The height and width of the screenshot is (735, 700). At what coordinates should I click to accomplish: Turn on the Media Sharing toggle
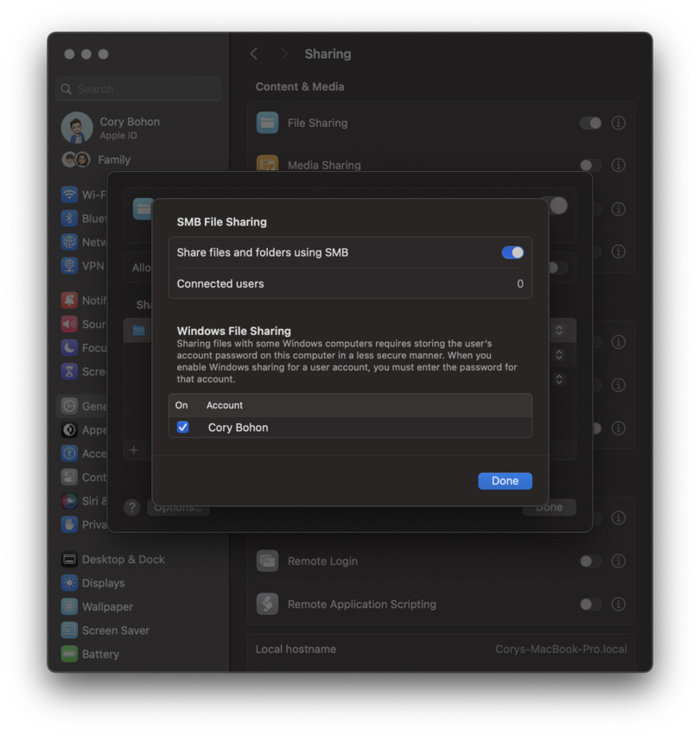591,165
